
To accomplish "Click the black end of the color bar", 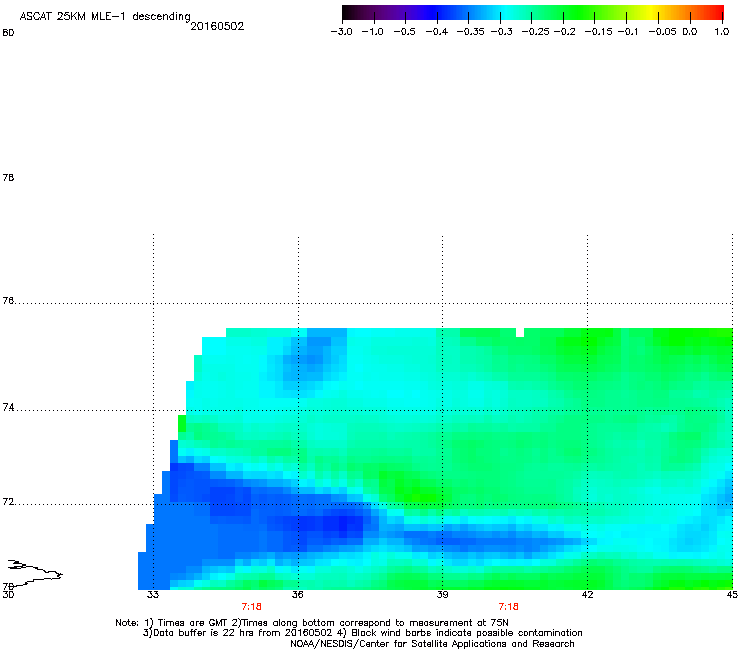I will point(349,13).
